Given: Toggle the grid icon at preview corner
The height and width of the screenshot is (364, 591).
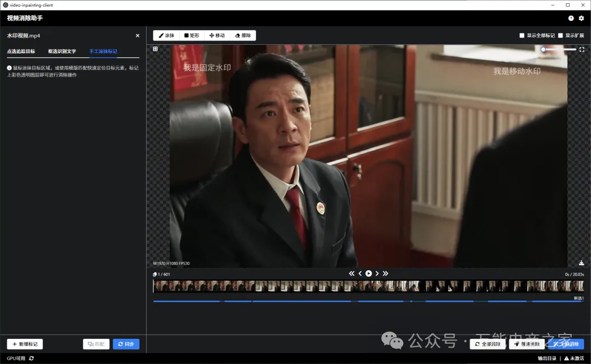Looking at the screenshot, I should 155,49.
